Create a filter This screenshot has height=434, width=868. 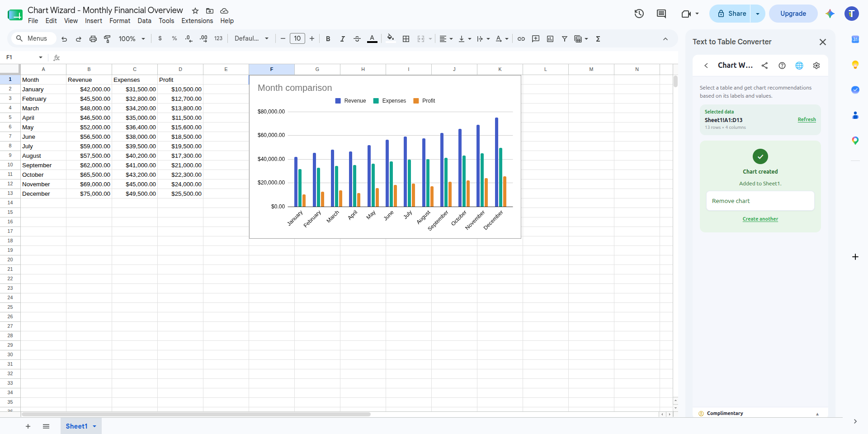[565, 39]
